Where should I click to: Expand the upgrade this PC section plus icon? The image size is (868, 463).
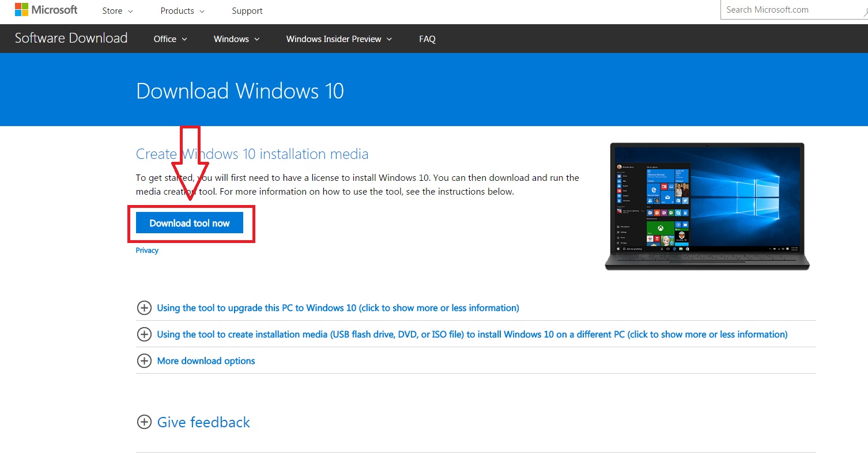(144, 308)
